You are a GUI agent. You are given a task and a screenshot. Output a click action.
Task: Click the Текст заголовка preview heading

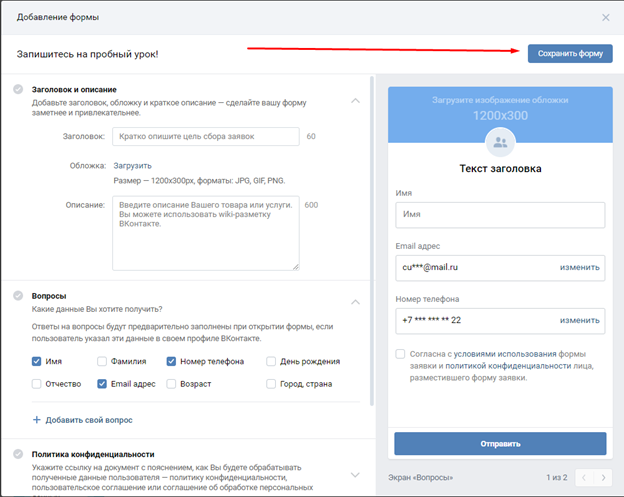tap(500, 169)
